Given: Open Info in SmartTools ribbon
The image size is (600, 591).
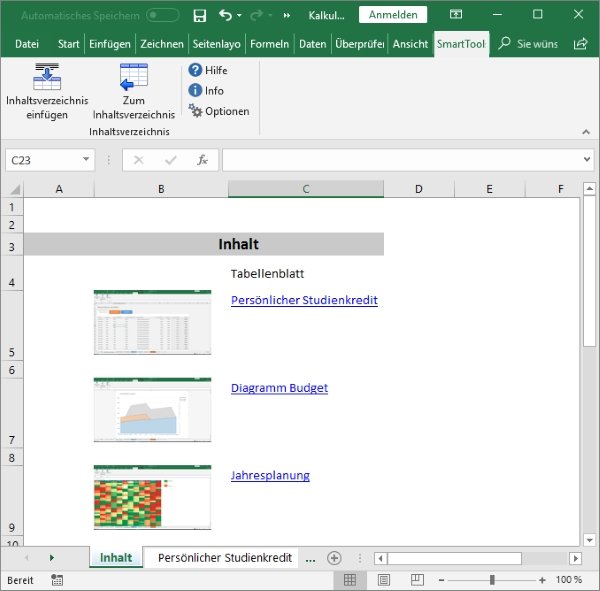Looking at the screenshot, I should pos(206,90).
